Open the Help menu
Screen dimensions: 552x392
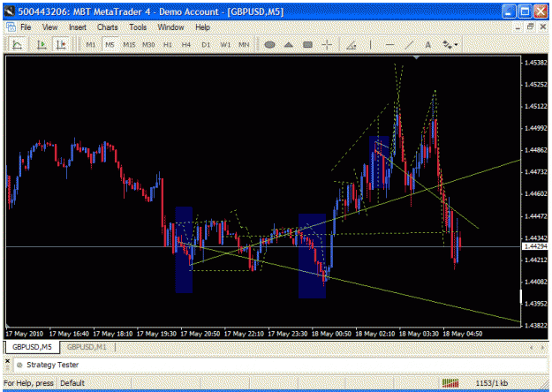click(202, 27)
